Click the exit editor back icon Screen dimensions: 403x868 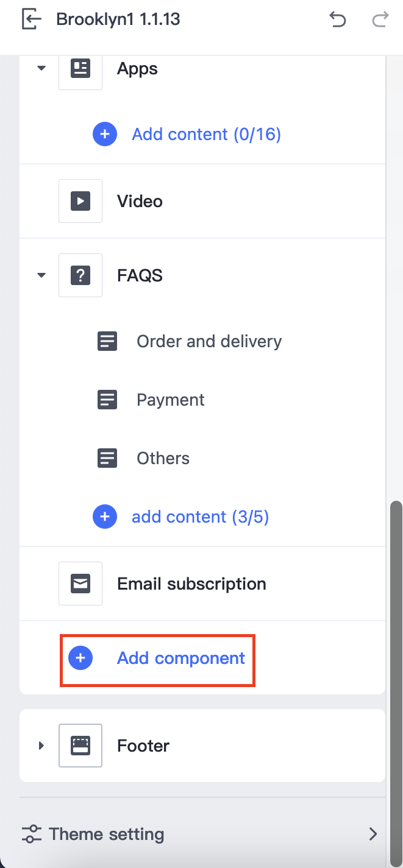click(32, 19)
